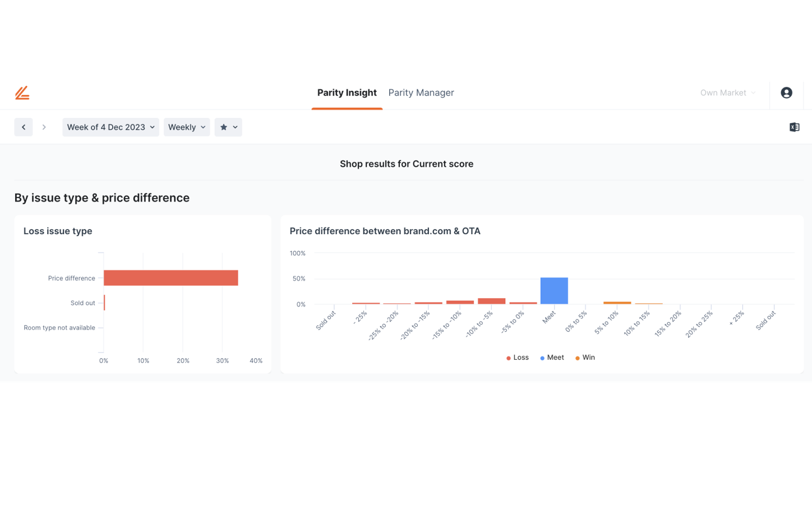
Task: Switch to the Parity Manager tab
Action: pyautogui.click(x=421, y=93)
